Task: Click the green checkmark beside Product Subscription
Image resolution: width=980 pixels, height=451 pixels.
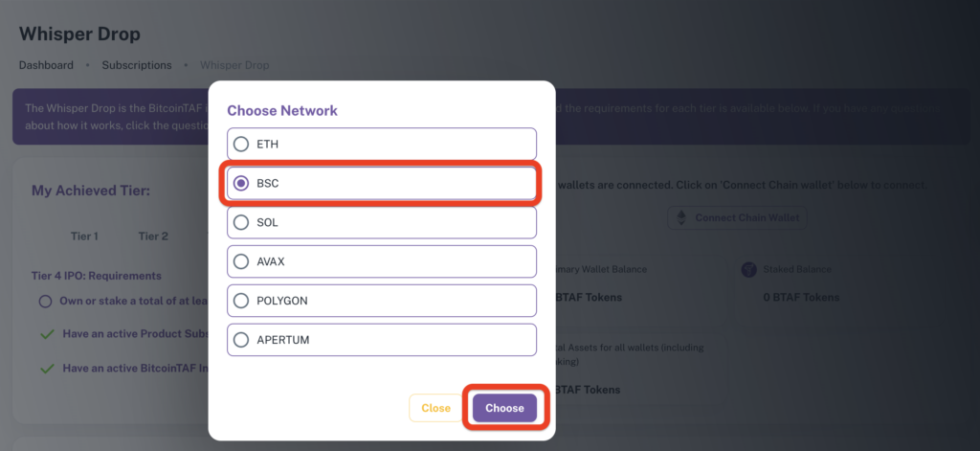Action: pos(47,334)
